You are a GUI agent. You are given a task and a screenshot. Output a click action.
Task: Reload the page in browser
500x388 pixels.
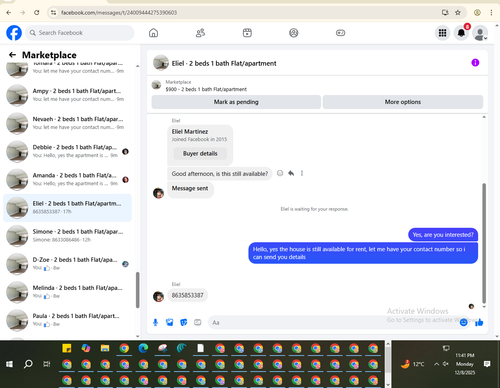[37, 13]
